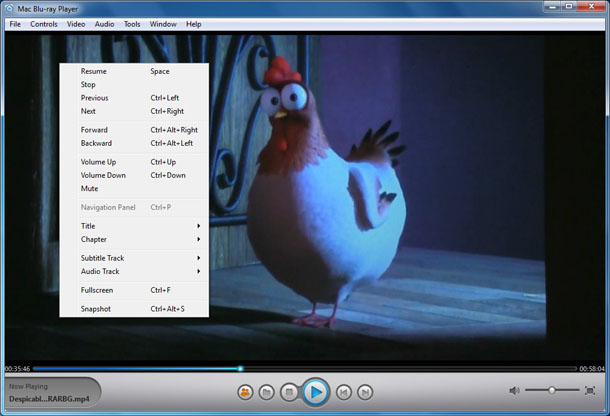Viewport: 610px width, 416px height.
Task: Select Next menu entry
Action: 134,111
